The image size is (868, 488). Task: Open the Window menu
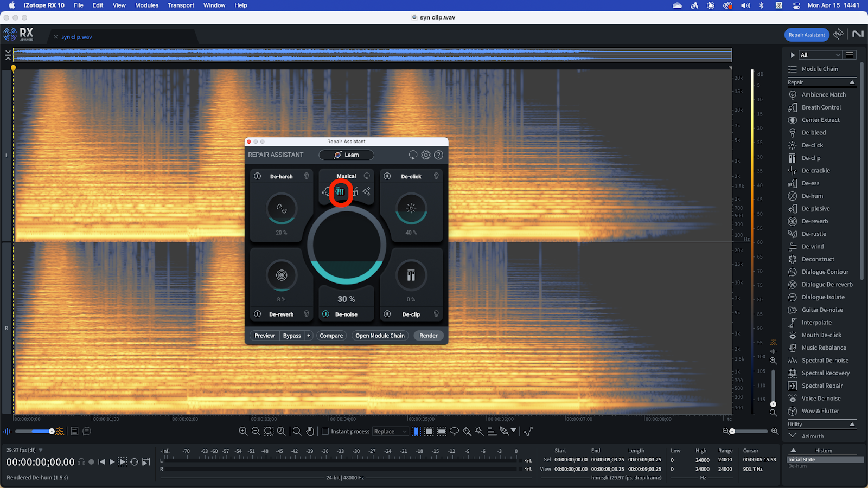214,5
